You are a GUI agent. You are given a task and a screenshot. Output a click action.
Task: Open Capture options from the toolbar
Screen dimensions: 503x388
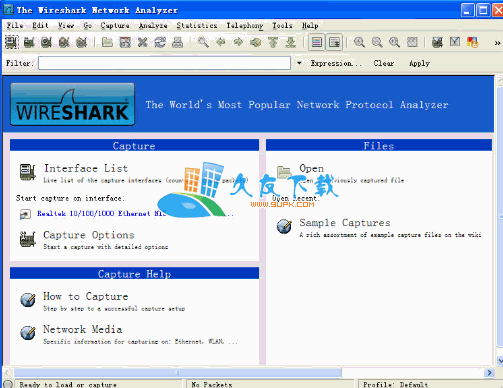click(x=29, y=42)
